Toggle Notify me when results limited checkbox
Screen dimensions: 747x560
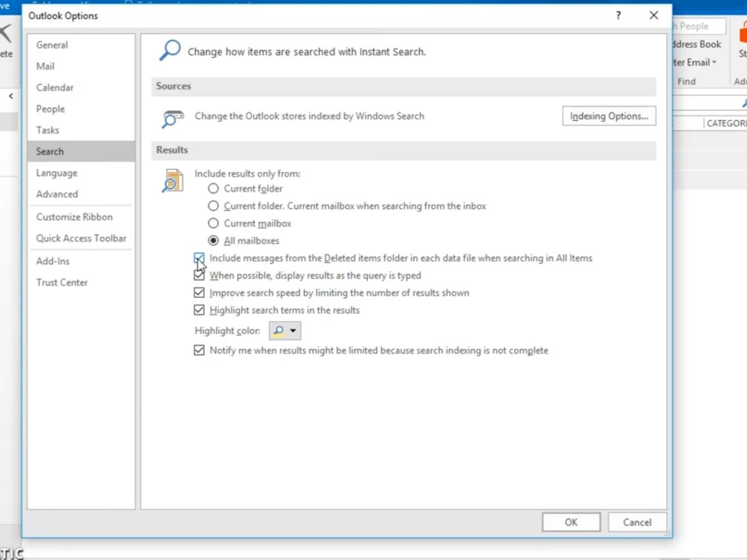199,351
